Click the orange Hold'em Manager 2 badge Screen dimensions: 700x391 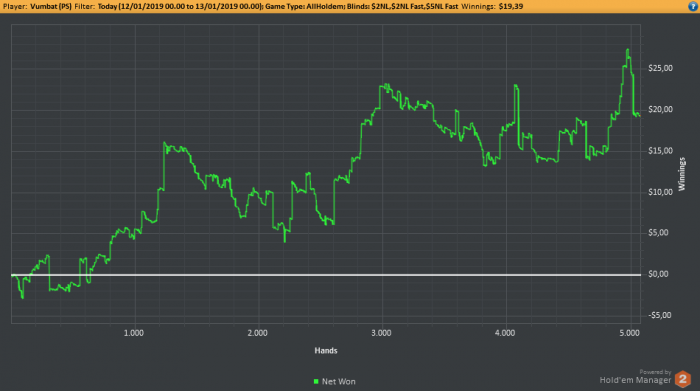click(683, 379)
